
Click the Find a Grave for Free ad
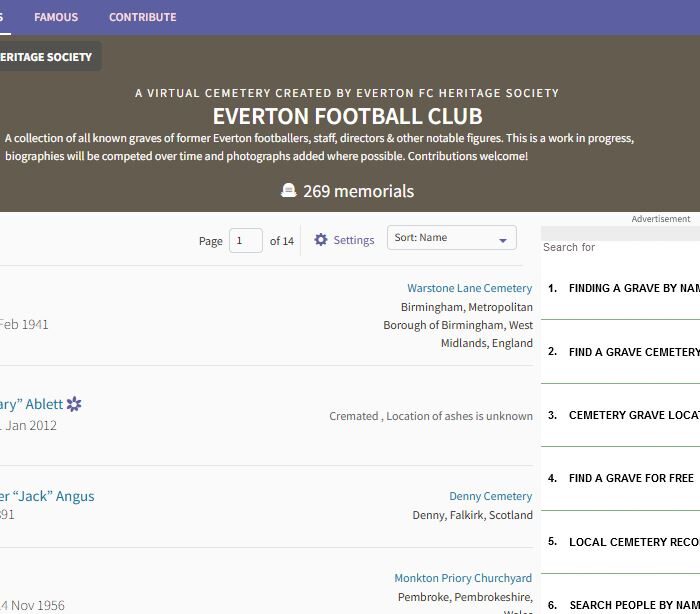point(631,478)
